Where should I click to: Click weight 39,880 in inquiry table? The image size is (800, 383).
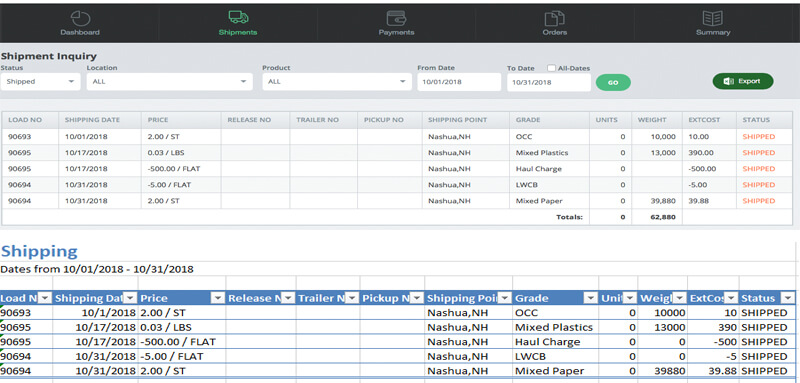point(663,201)
